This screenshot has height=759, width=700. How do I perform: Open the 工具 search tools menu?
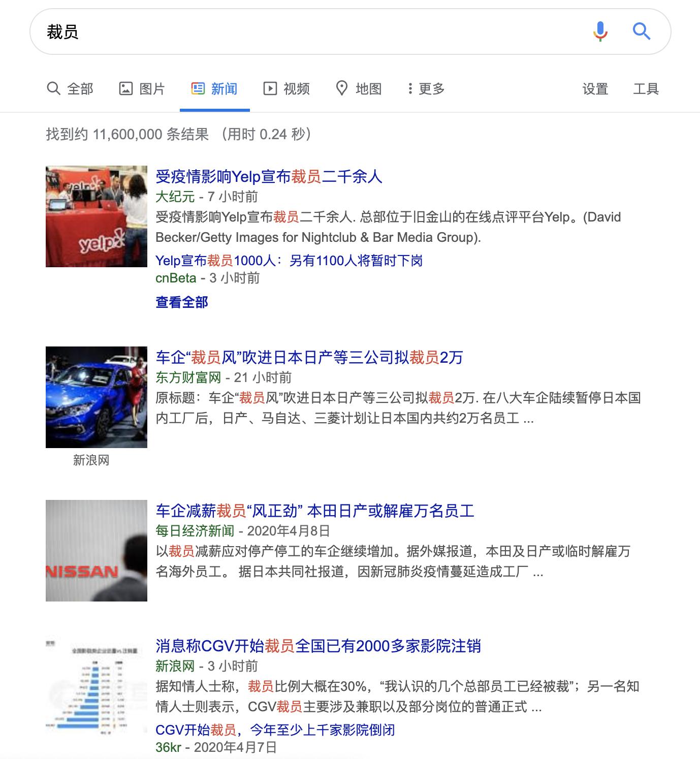pos(646,88)
